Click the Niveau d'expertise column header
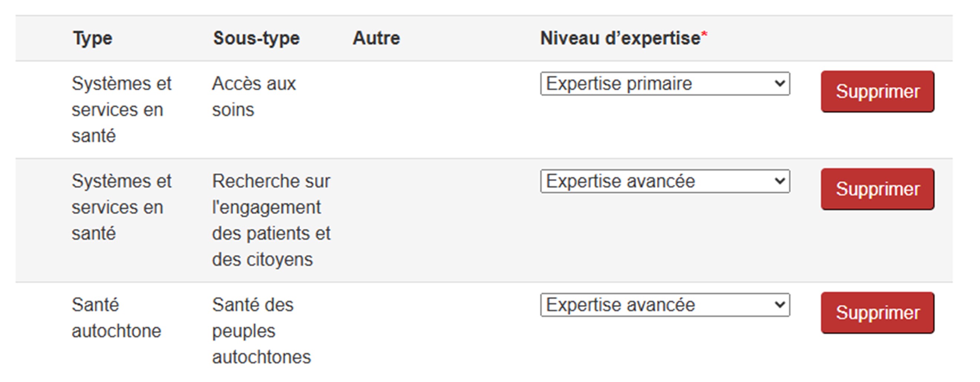Screen dimensions: 980x382 620,39
